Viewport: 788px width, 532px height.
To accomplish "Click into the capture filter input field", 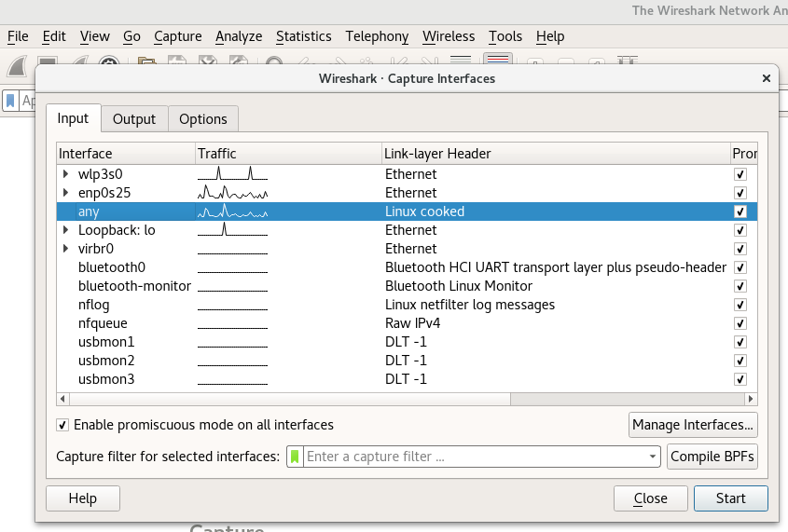I will [475, 457].
